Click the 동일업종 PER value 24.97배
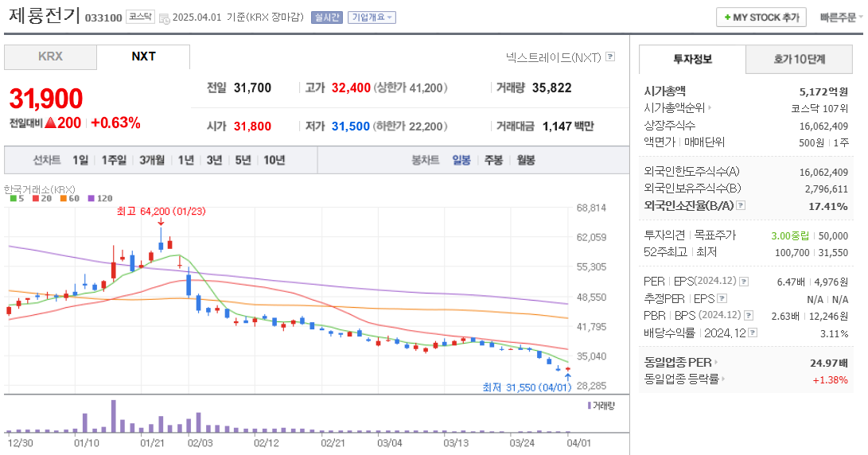This screenshot has height=455, width=868. coord(829,363)
